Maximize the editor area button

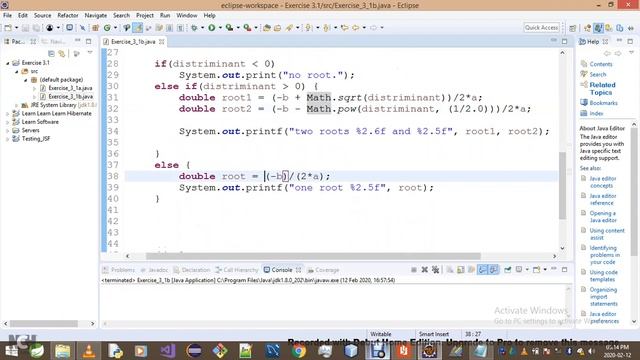click(x=564, y=41)
